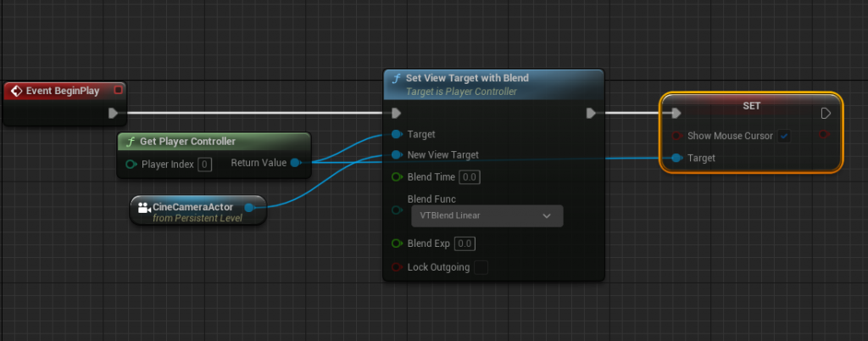Click Event BeginPlay's execution output pin

(x=114, y=113)
